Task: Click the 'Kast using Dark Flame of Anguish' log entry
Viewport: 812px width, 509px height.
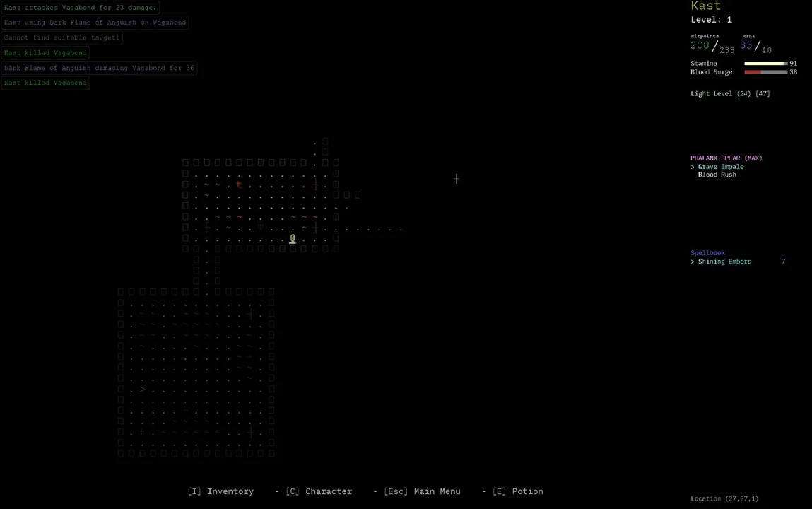Action: coord(95,22)
